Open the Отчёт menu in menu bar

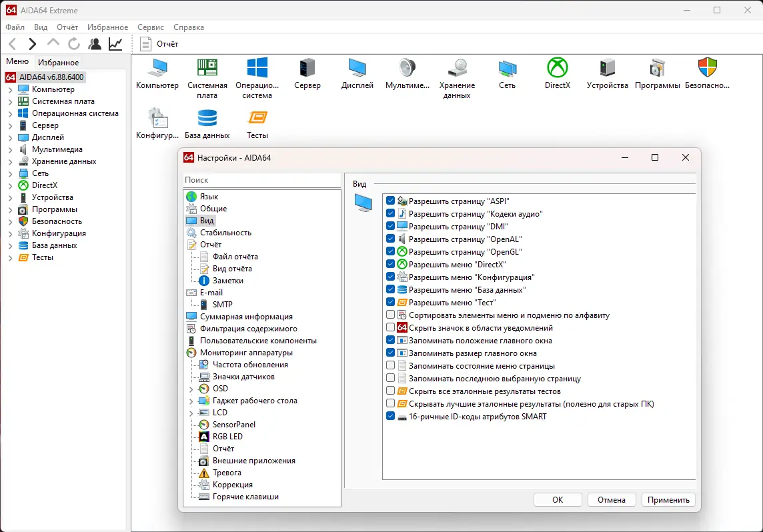coord(67,27)
